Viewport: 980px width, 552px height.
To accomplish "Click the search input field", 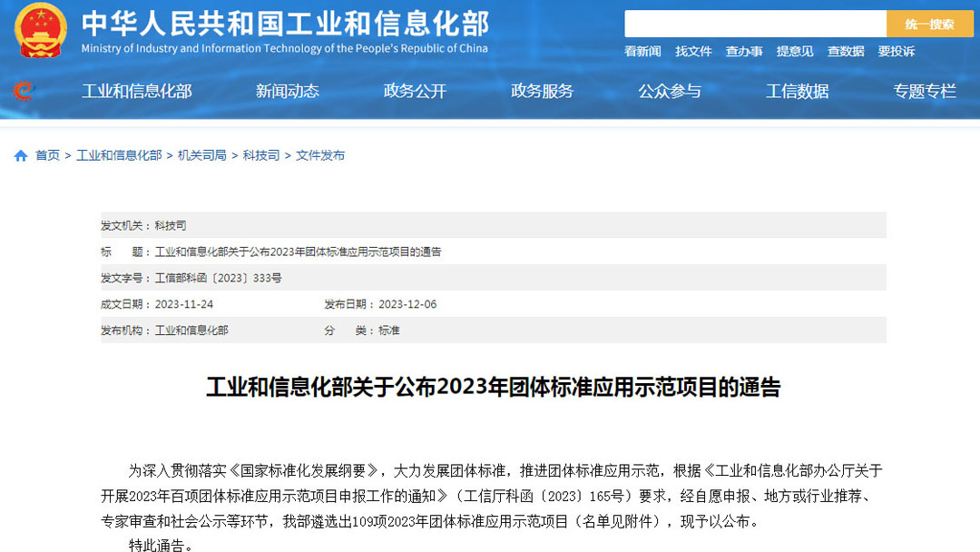I will (754, 25).
